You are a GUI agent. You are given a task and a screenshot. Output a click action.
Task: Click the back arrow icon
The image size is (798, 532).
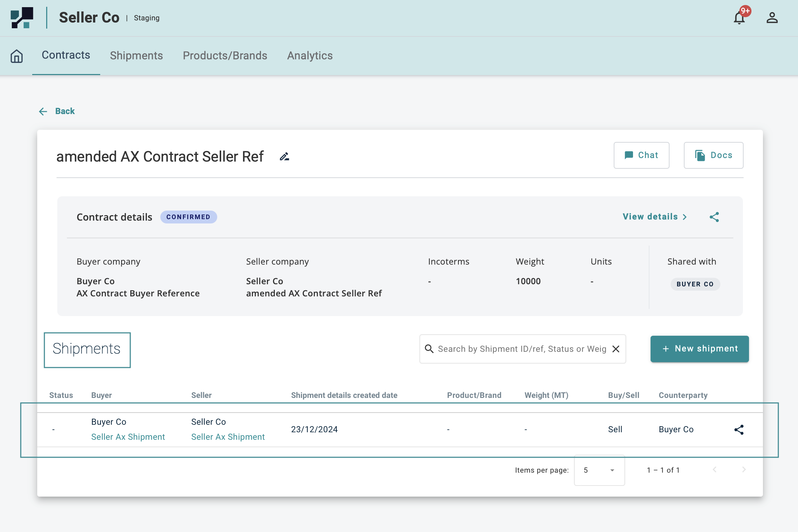pos(43,112)
